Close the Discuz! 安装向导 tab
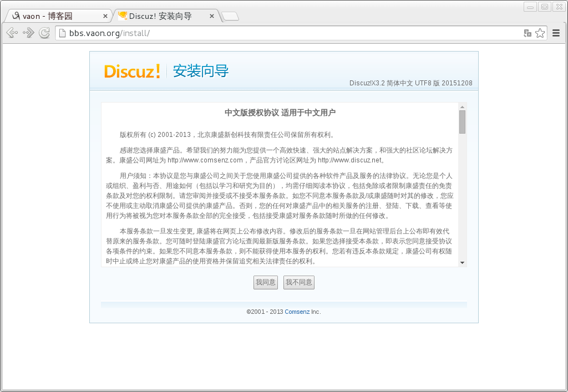The width and height of the screenshot is (568, 392). [x=212, y=16]
